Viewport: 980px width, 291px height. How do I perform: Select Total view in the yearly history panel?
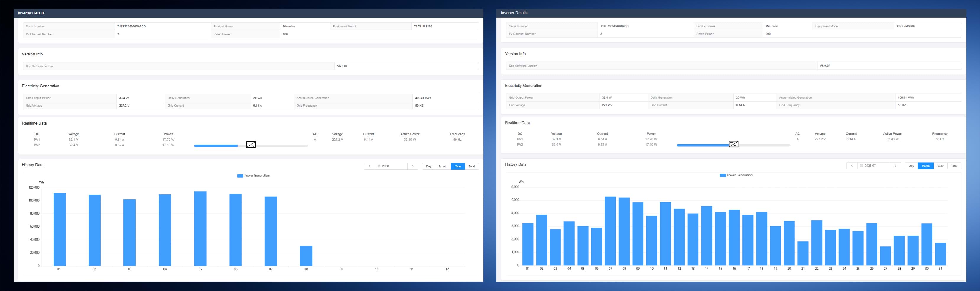[x=472, y=166]
